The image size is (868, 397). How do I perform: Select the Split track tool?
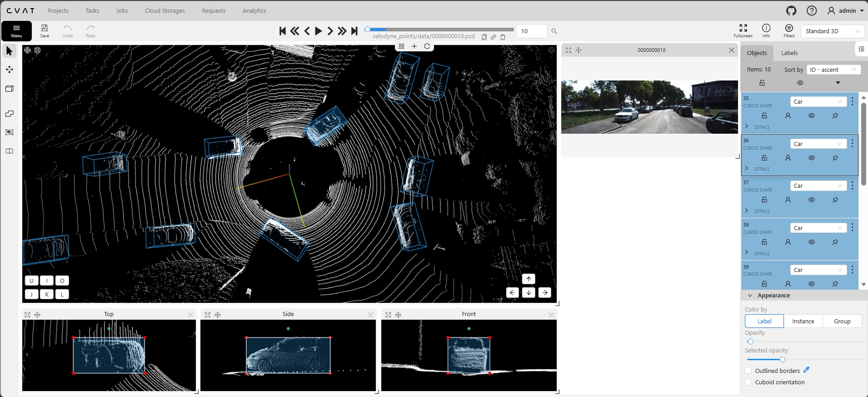pos(10,151)
